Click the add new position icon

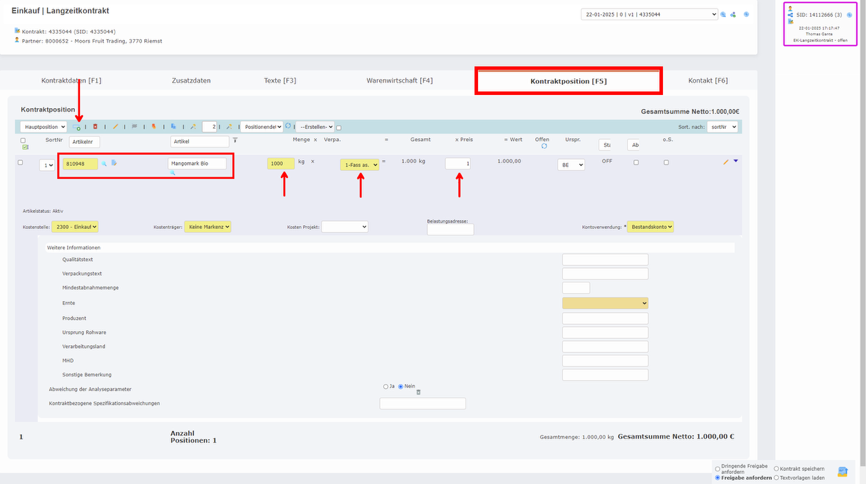tap(78, 128)
